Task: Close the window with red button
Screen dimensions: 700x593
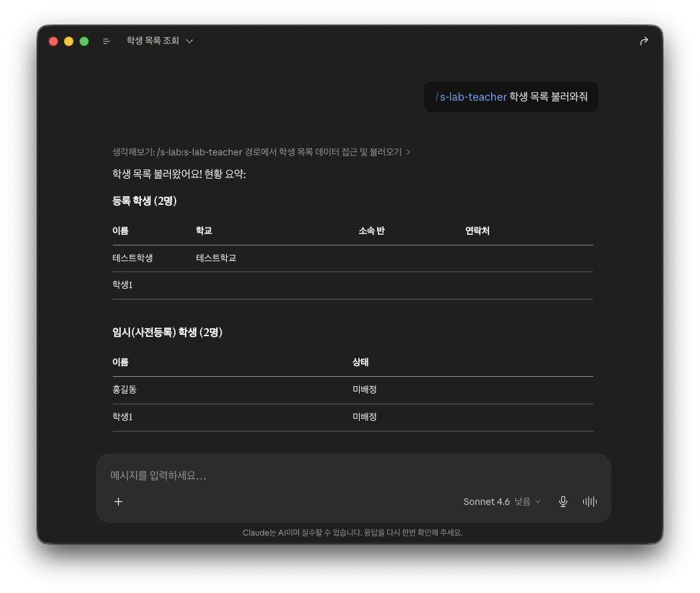Action: [53, 41]
